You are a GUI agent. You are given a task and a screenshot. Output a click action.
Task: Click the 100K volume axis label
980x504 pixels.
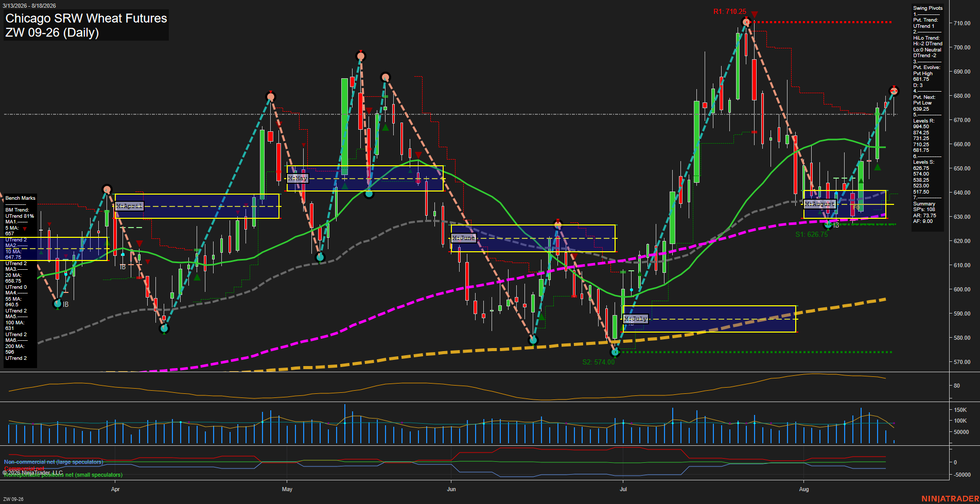[x=960, y=421]
